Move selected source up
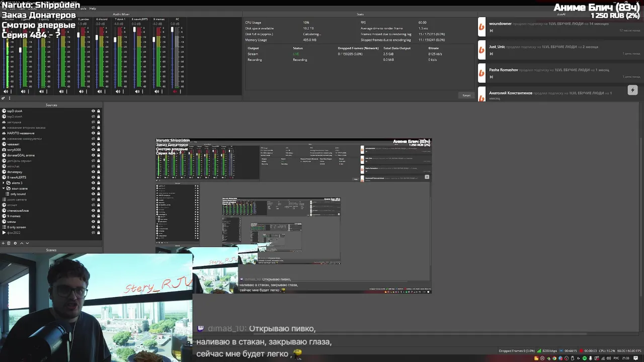 pyautogui.click(x=22, y=243)
